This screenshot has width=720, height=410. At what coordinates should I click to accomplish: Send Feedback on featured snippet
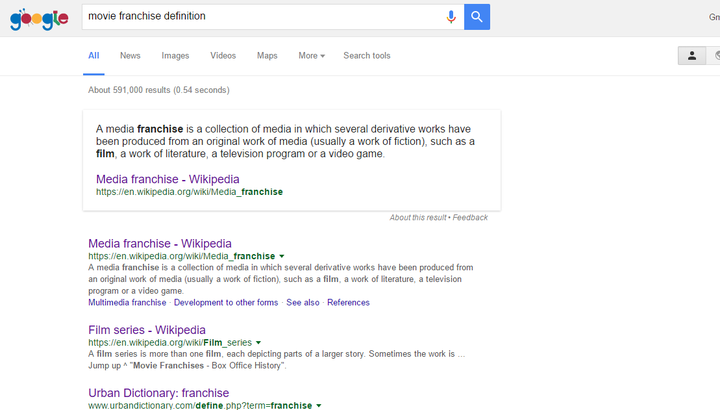click(470, 218)
